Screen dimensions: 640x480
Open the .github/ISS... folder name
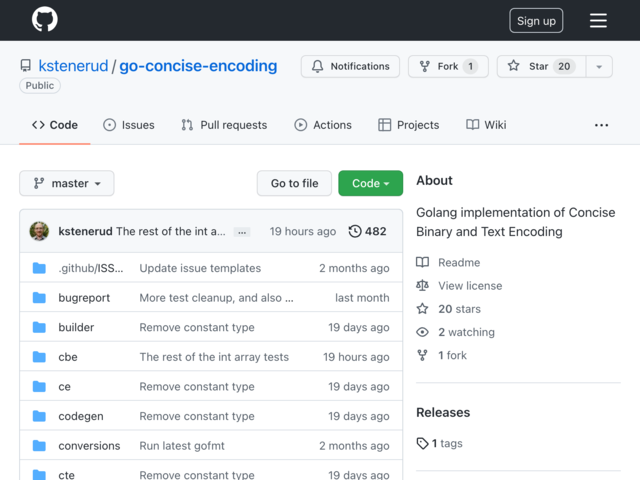[91, 268]
